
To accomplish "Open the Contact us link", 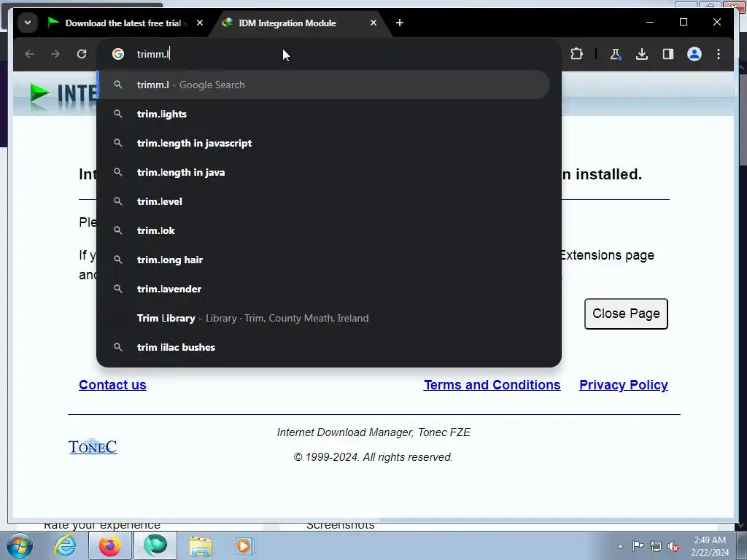I will pyautogui.click(x=112, y=385).
